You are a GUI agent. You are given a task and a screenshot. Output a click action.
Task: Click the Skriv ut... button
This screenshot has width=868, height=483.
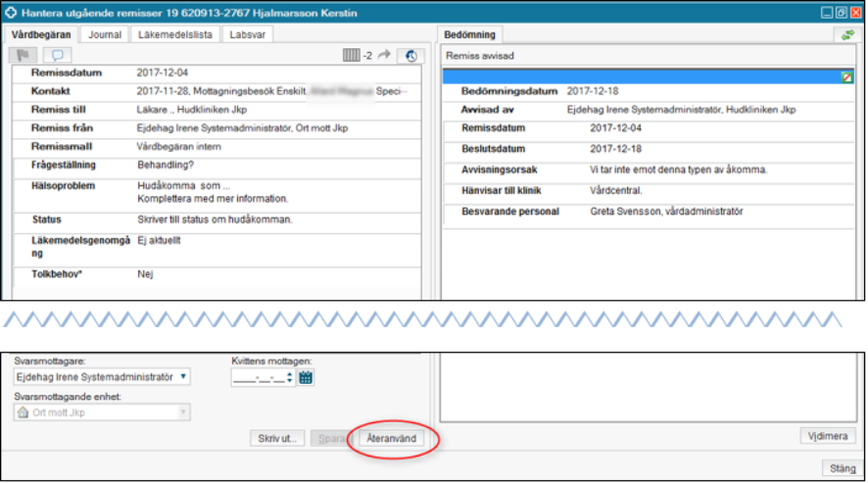click(279, 439)
